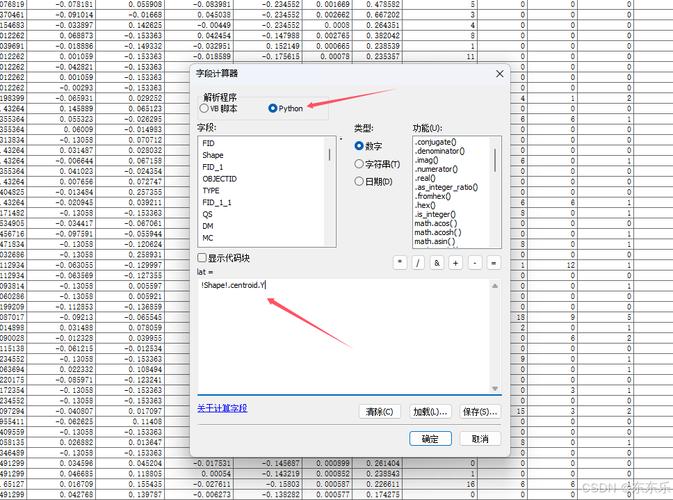This screenshot has height=500, width=673.
Task: Click the multiply (*) operator button
Action: 400,262
